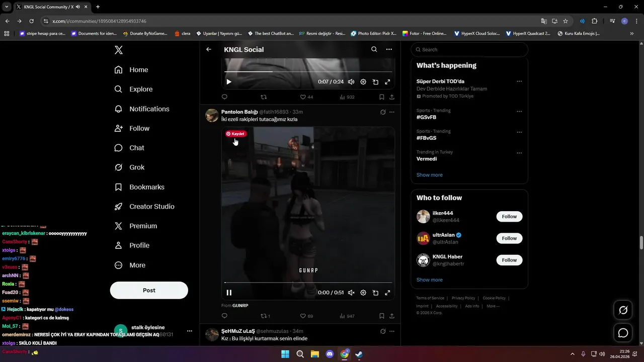This screenshot has height=362, width=644.
Task: Share the upper video post
Action: [x=392, y=97]
